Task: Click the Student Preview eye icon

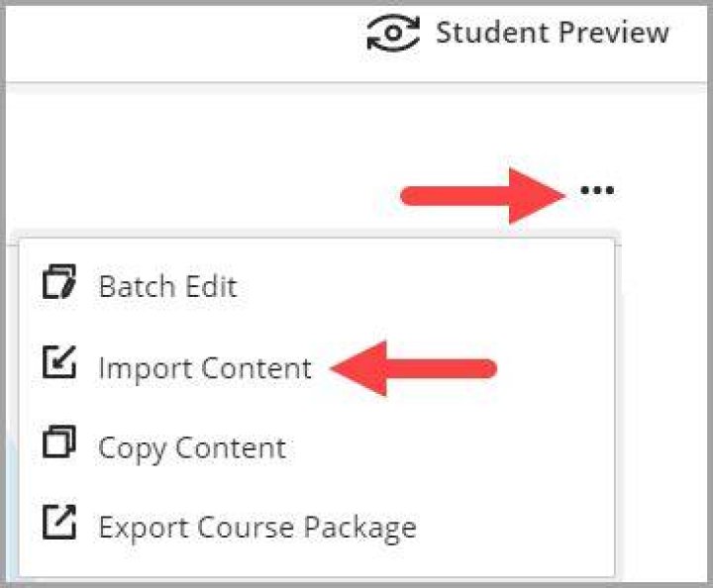Action: [393, 33]
